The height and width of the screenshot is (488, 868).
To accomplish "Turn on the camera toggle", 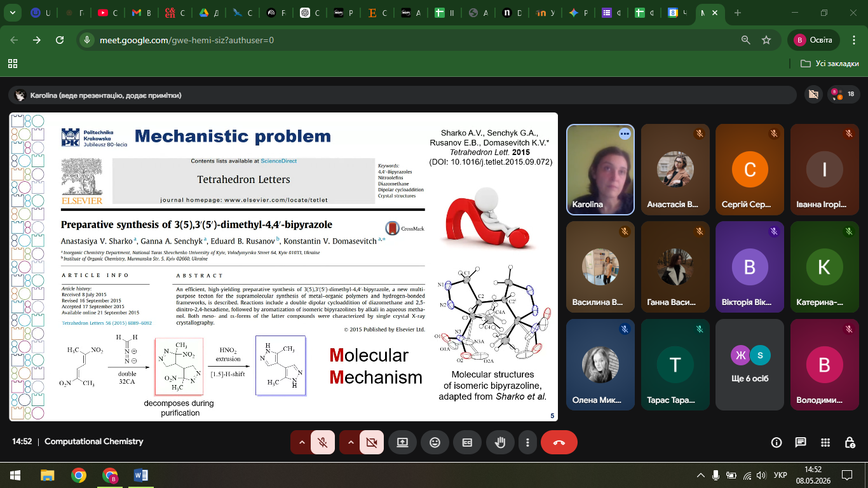I will pos(372,443).
